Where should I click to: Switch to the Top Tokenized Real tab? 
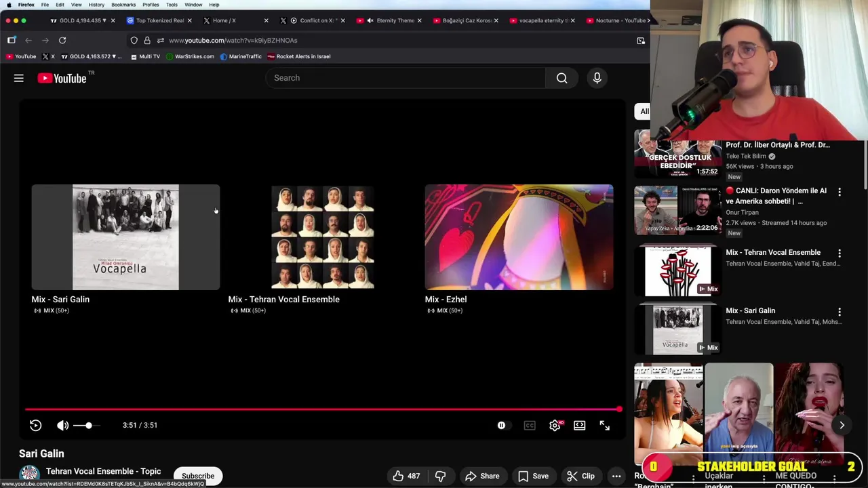pos(160,20)
